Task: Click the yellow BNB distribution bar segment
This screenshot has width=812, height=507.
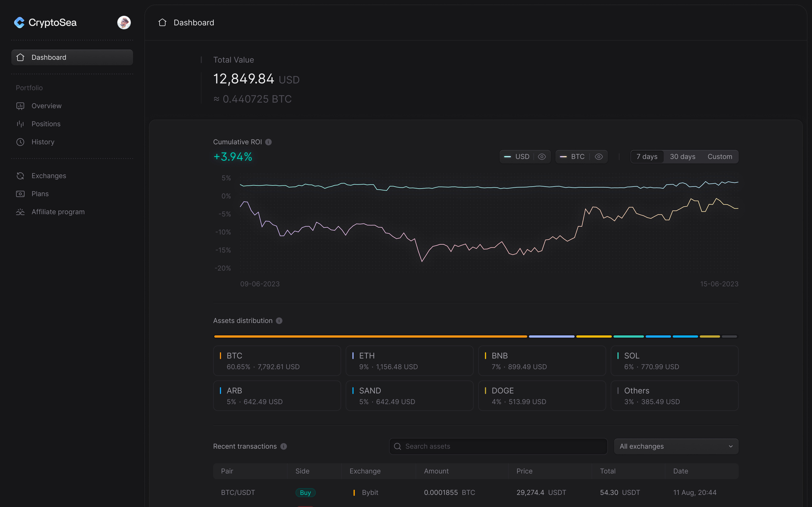Action: point(594,336)
